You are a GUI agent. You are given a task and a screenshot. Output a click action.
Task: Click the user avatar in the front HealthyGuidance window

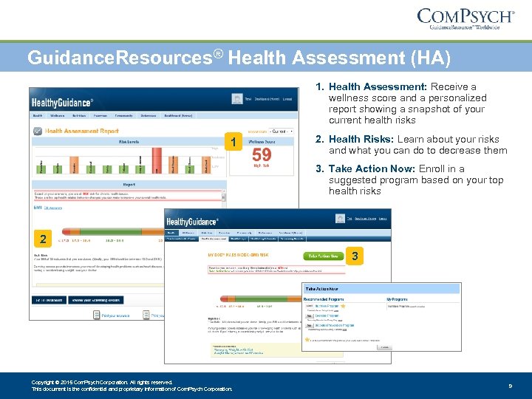click(x=340, y=219)
